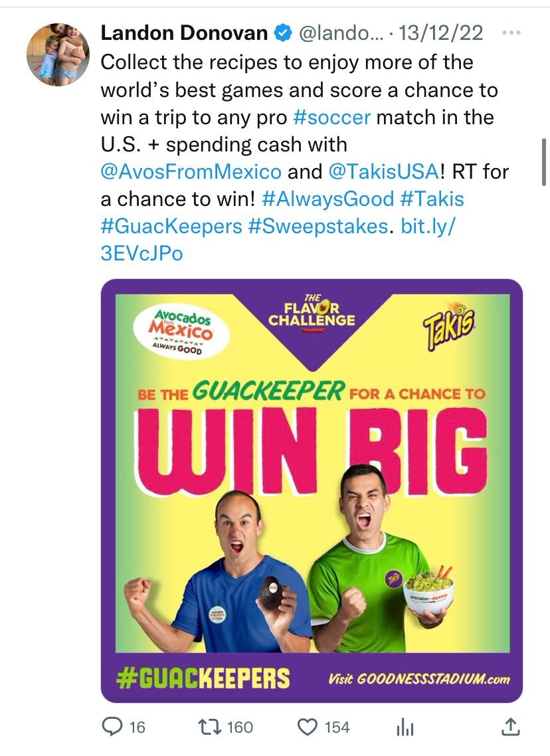Viewport: 550px width, 756px height.
Task: View tweet analytics bar chart icon
Action: (x=405, y=727)
